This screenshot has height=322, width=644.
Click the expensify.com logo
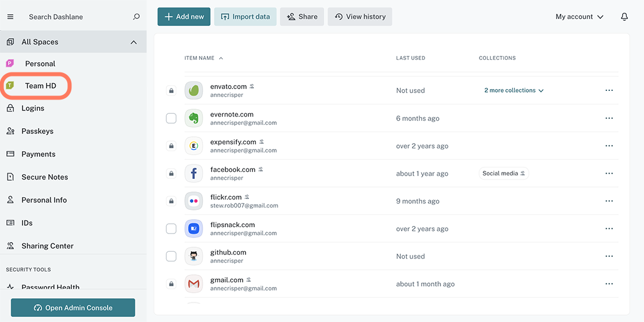(x=194, y=146)
